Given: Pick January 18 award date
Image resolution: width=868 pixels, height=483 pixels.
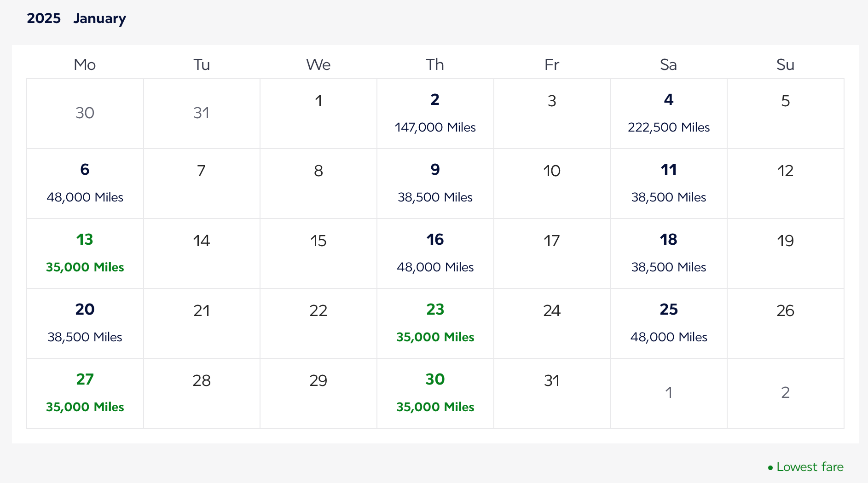Looking at the screenshot, I should 668,253.
